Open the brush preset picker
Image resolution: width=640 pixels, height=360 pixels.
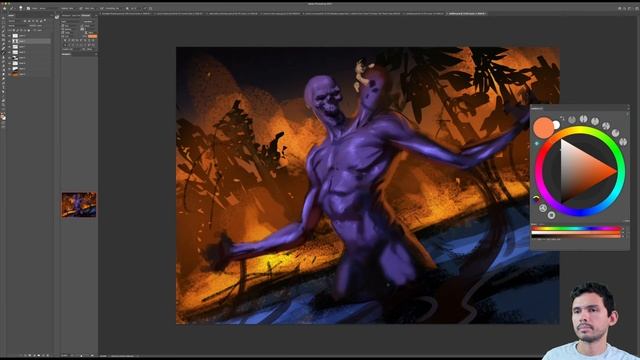pos(20,8)
